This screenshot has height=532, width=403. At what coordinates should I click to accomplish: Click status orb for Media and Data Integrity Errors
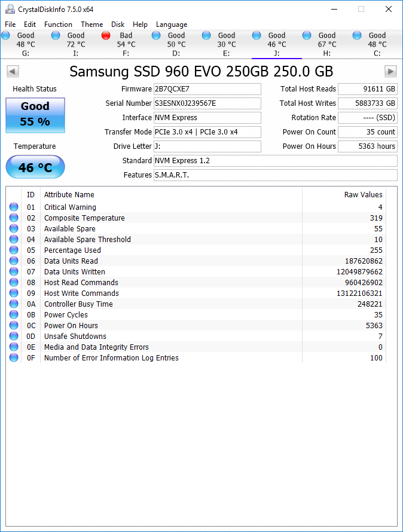click(x=14, y=347)
